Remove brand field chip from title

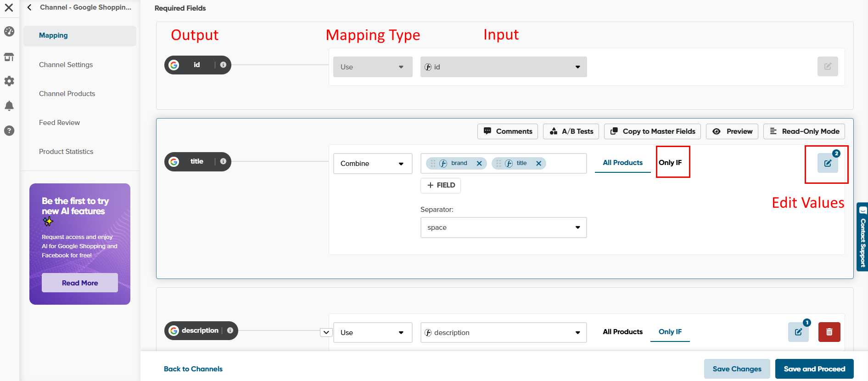(x=479, y=163)
